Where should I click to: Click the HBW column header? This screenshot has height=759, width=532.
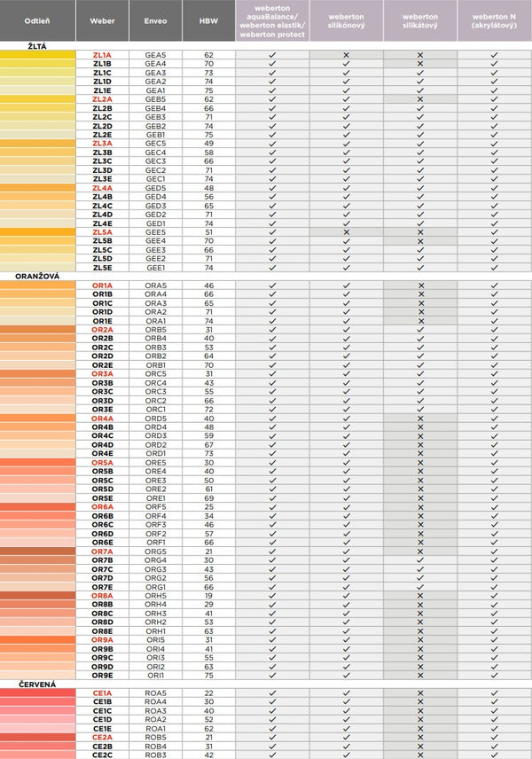click(x=208, y=20)
